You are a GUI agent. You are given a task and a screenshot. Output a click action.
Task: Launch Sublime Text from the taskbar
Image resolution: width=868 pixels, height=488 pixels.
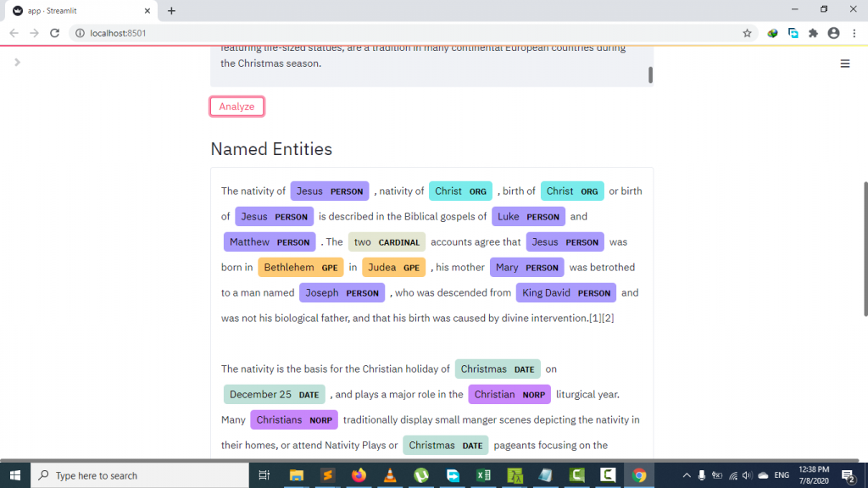[x=327, y=475]
